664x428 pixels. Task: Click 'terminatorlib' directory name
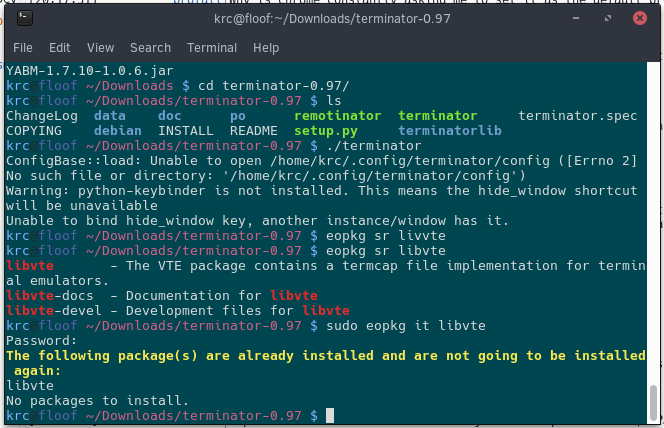click(450, 131)
